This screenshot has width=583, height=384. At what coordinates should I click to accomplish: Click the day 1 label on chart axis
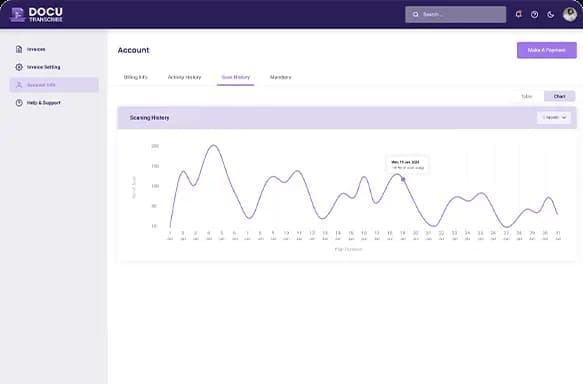170,236
